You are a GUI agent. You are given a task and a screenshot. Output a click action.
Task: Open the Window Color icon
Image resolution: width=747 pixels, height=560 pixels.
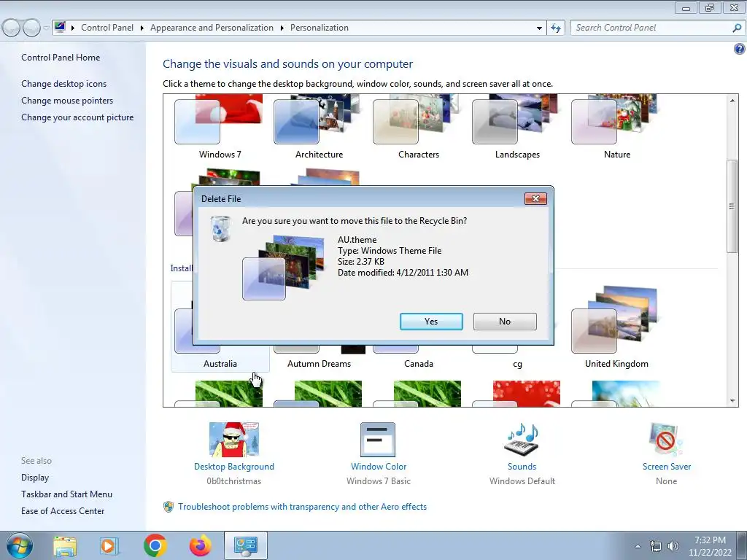tap(378, 440)
